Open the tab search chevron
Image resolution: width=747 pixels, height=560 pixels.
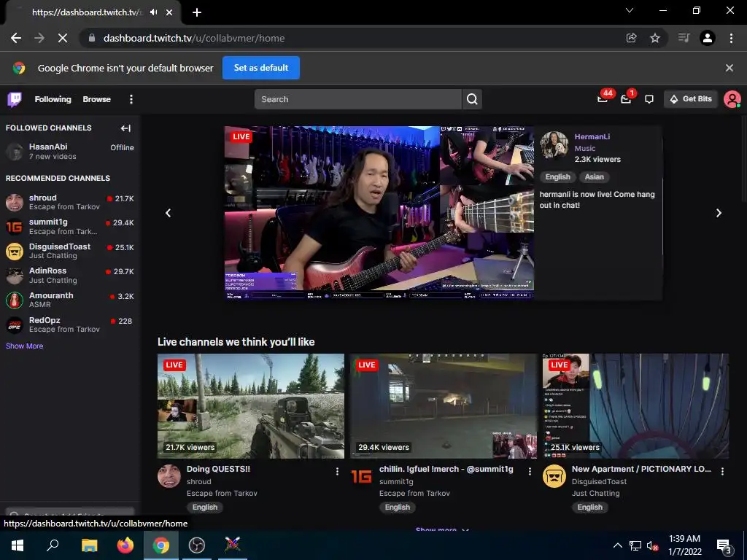(630, 10)
